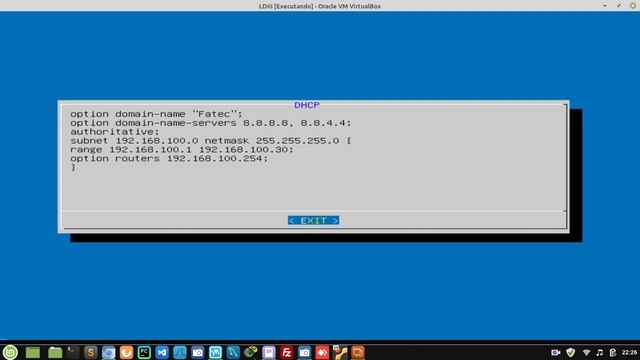Viewport: 640px width, 360px height.
Task: Click the VirtualBox window title bar text
Action: (x=320, y=6)
